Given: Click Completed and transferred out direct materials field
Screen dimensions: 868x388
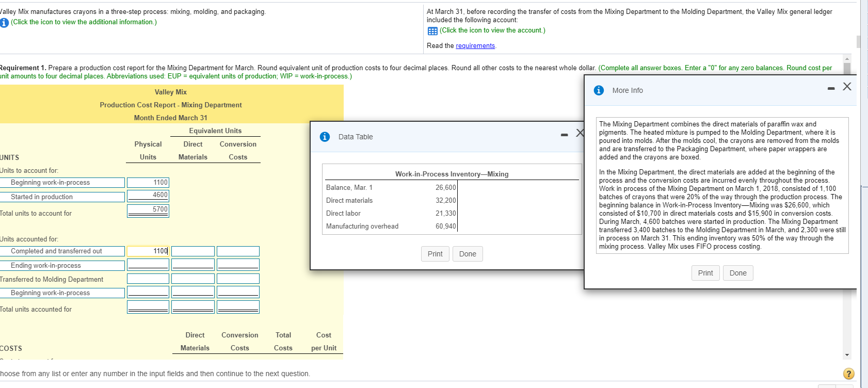Looking at the screenshot, I should click(193, 251).
